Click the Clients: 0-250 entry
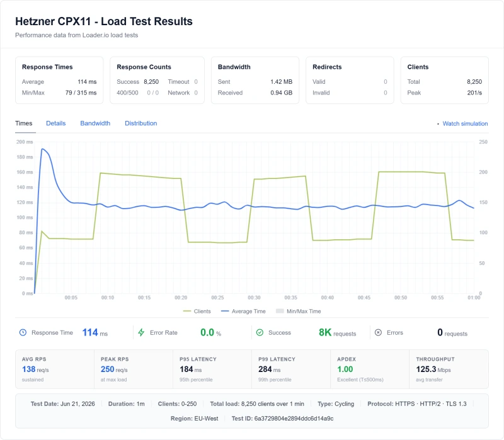Image resolution: width=504 pixels, height=440 pixels. tap(177, 403)
